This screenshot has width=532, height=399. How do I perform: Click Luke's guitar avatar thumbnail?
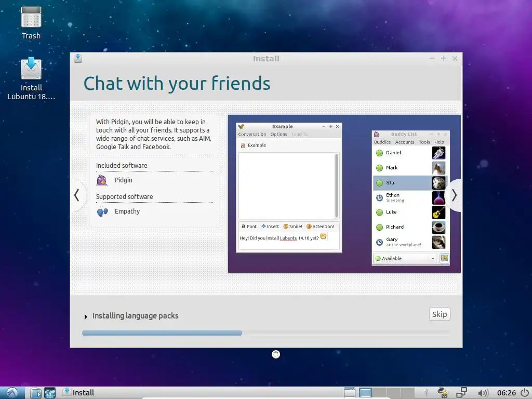coord(438,212)
